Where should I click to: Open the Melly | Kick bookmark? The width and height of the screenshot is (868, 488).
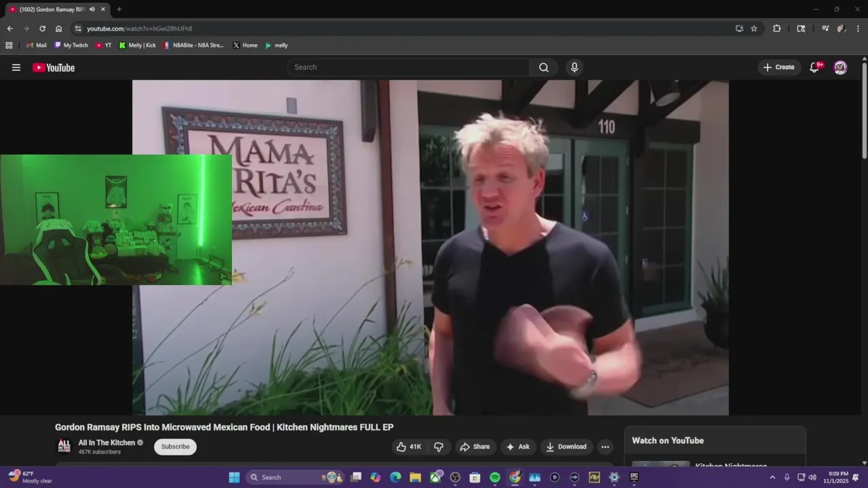[138, 45]
